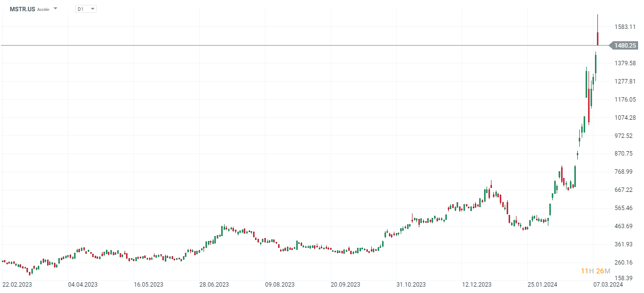644x293 pixels.
Task: Click the 22.02.2023 date axis label
Action: coord(17,285)
